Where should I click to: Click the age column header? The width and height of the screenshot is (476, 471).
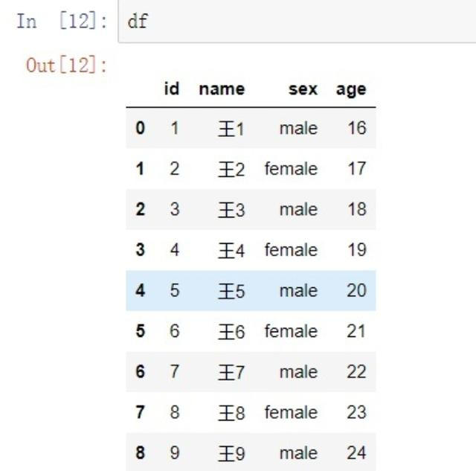351,90
